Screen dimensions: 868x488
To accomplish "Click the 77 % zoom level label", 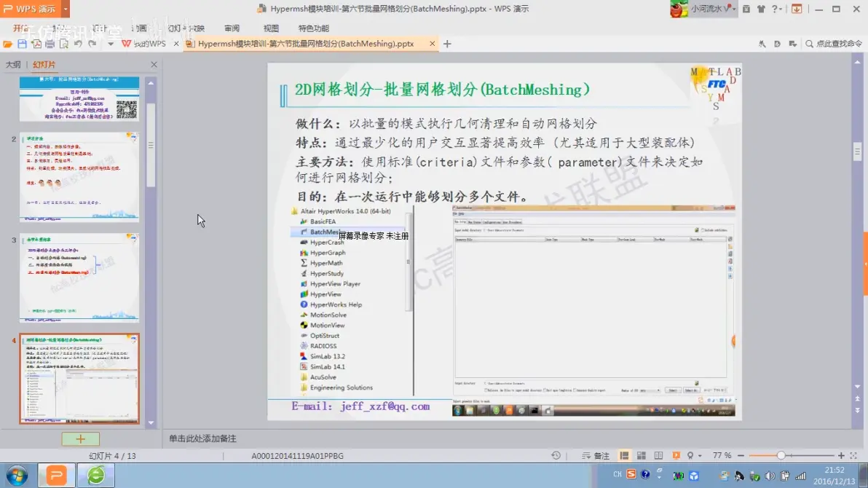I will tap(722, 455).
